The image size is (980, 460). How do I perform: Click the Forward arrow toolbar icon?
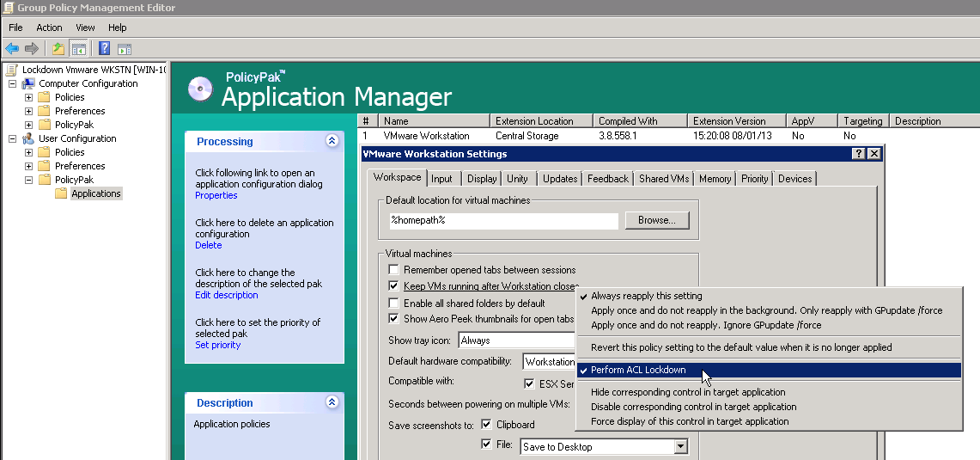pos(32,48)
